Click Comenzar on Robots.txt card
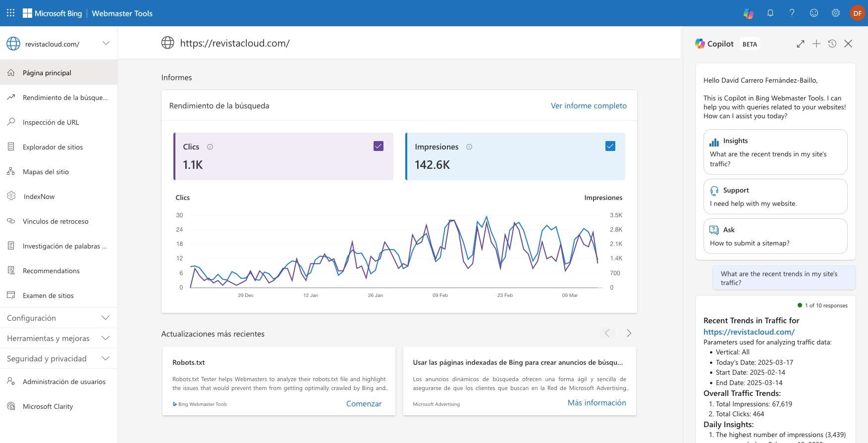This screenshot has height=443, width=868. click(x=364, y=403)
